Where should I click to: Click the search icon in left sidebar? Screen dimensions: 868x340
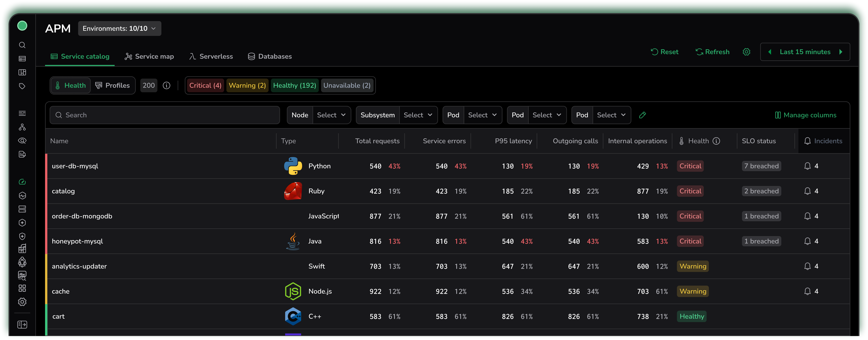tap(22, 45)
